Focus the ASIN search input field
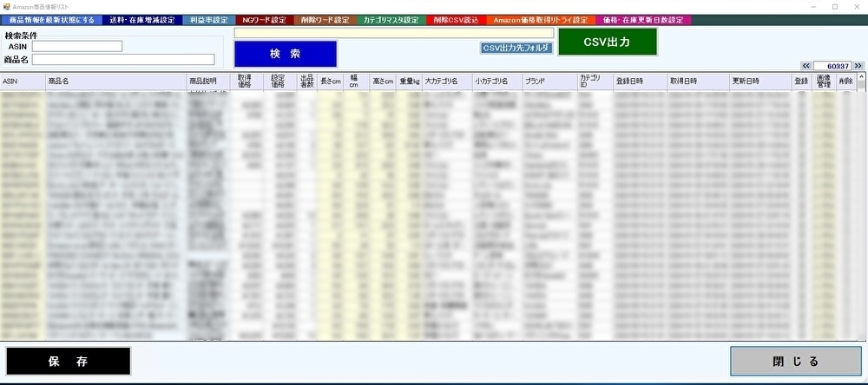Image resolution: width=868 pixels, height=385 pixels. click(x=77, y=47)
